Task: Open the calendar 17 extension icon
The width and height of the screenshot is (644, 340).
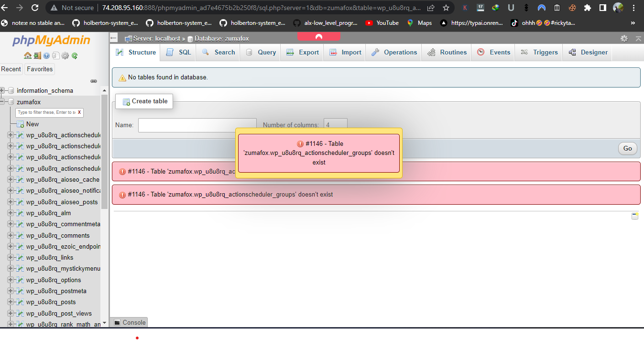Action: point(480,8)
